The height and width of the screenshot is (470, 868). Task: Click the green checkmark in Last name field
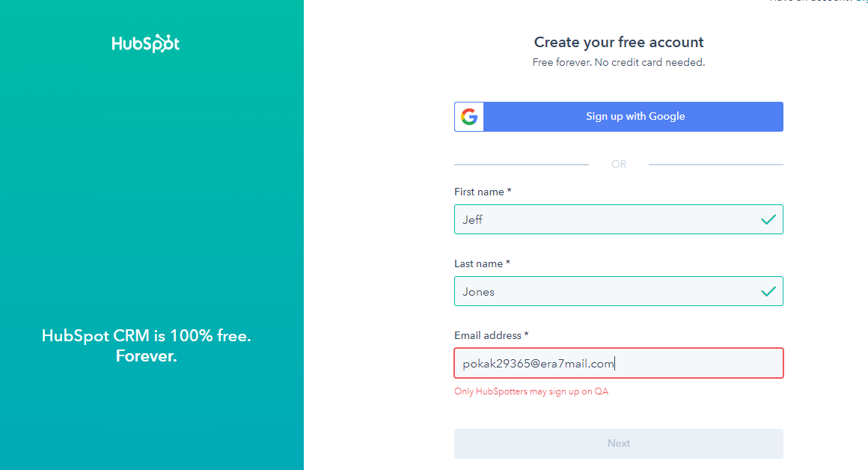pyautogui.click(x=768, y=291)
